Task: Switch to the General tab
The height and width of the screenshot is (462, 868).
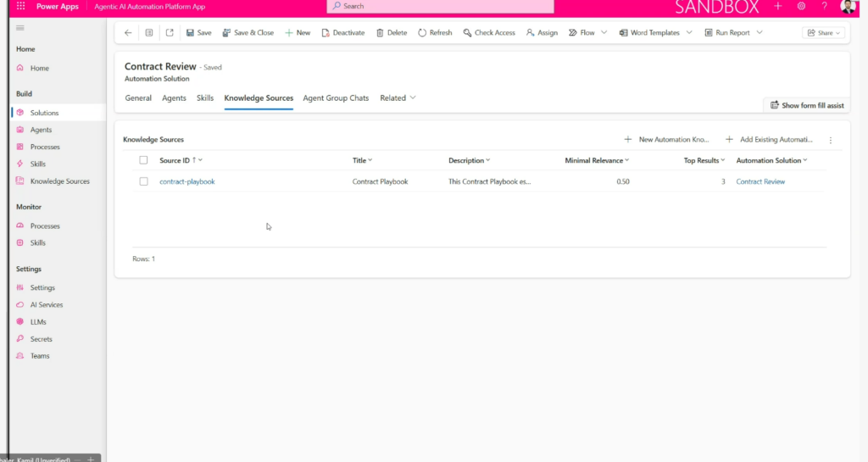Action: (138, 98)
